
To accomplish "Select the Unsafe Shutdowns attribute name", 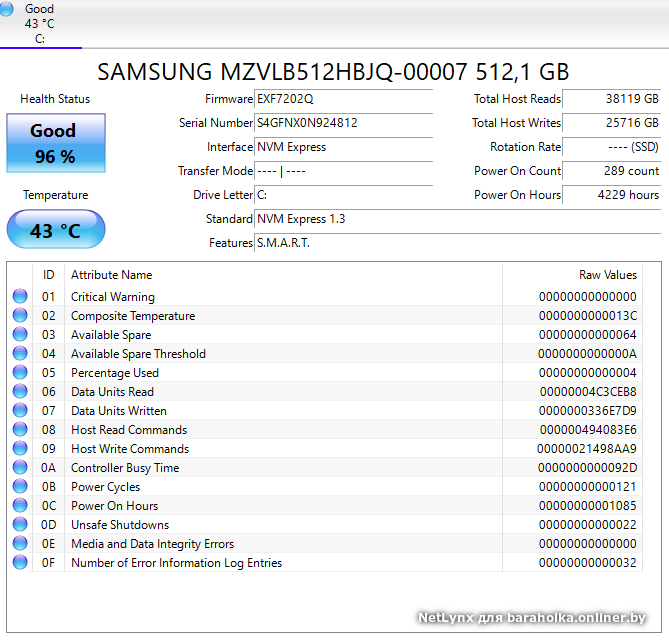I will pyautogui.click(x=120, y=524).
